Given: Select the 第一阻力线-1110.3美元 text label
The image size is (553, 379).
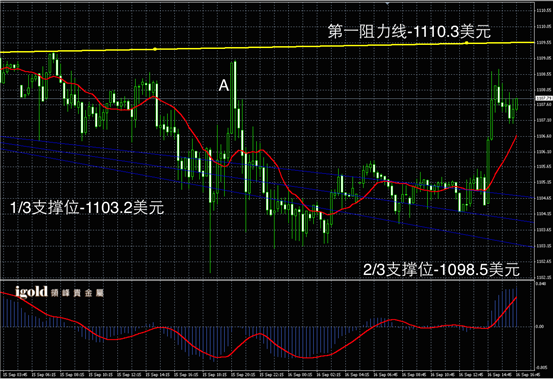Looking at the screenshot, I should click(x=409, y=32).
